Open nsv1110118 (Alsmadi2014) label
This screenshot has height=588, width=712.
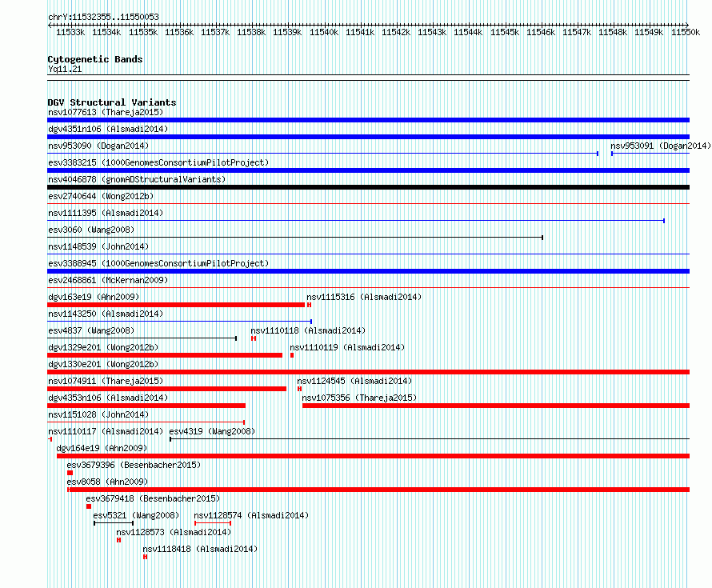(x=308, y=330)
